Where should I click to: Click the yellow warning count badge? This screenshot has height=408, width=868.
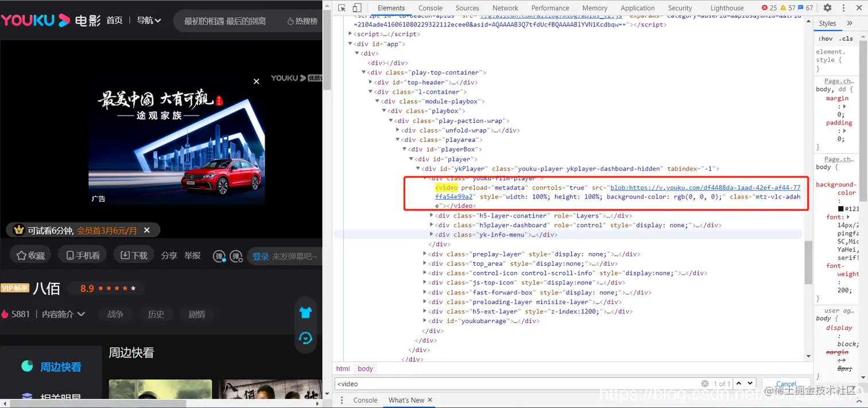click(x=788, y=8)
